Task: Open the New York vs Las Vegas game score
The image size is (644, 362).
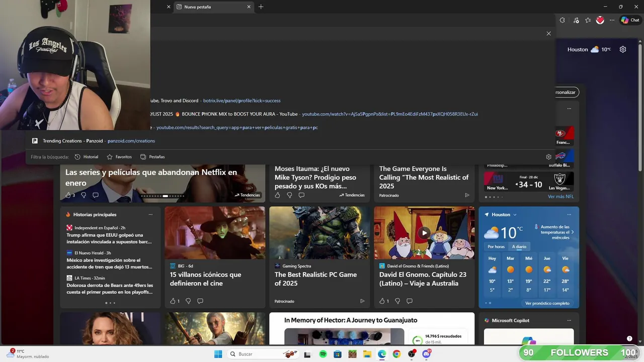Action: coord(529,181)
